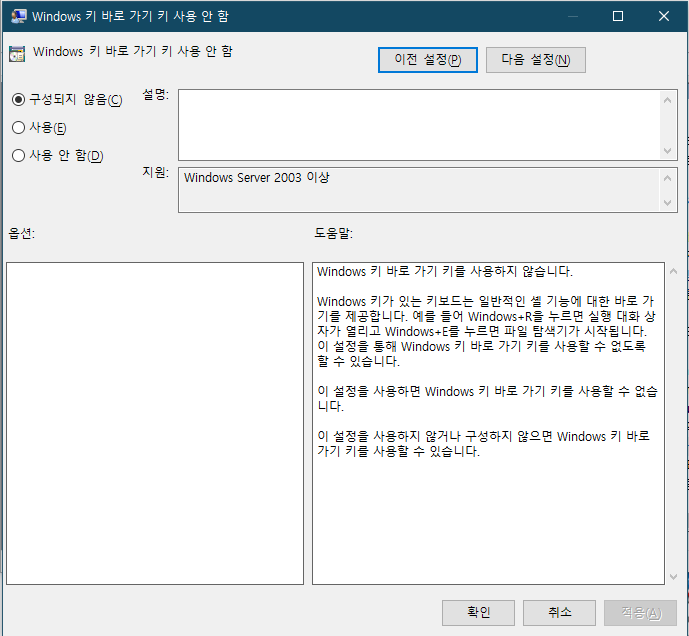Click the empty 옵션 panel

click(155, 423)
